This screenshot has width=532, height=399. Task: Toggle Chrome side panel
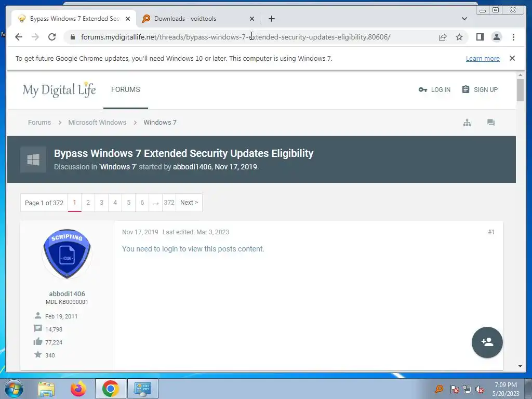(x=480, y=37)
